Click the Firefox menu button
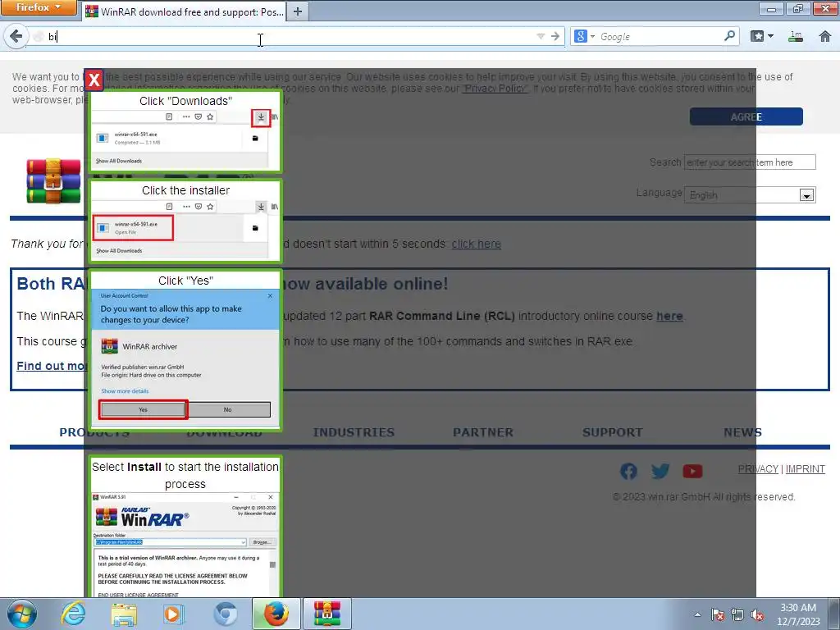The width and height of the screenshot is (840, 630). pos(39,7)
